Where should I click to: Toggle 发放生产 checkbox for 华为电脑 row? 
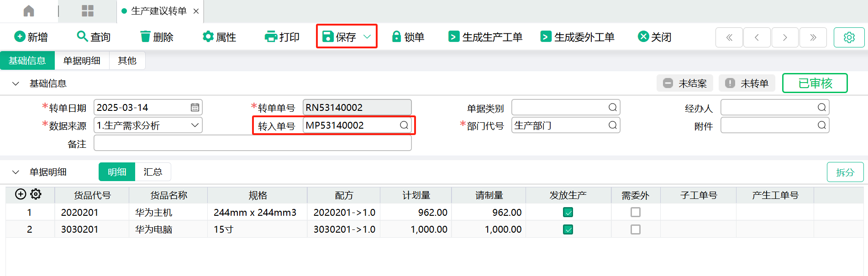click(x=568, y=229)
